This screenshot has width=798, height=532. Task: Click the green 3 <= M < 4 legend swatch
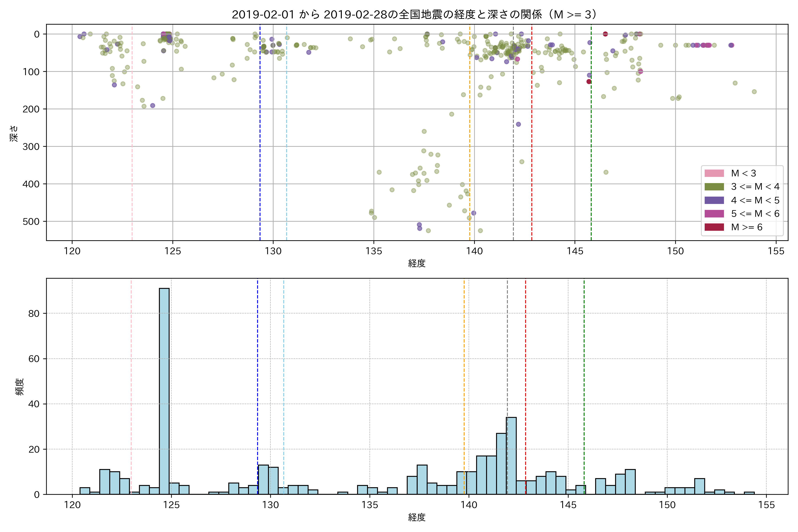(x=714, y=187)
